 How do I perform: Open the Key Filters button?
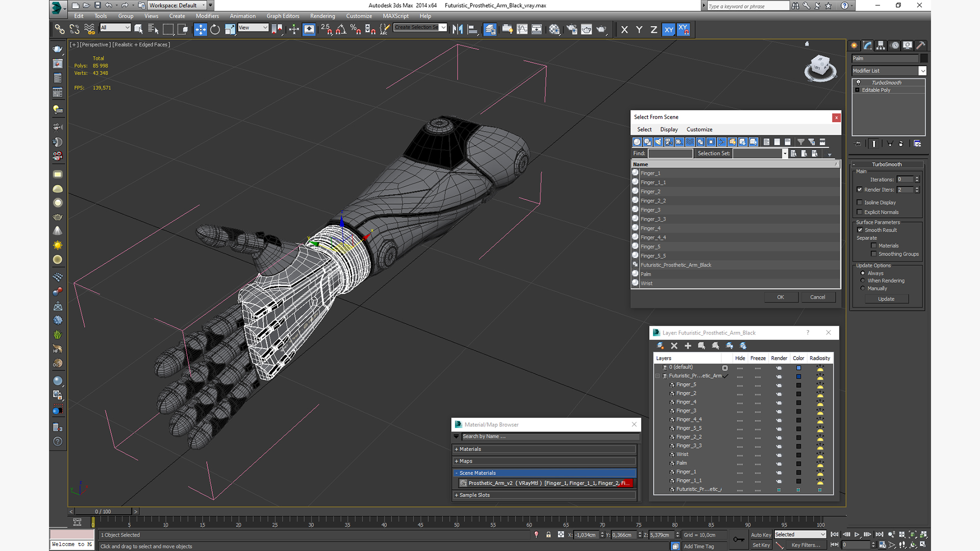[x=805, y=545]
